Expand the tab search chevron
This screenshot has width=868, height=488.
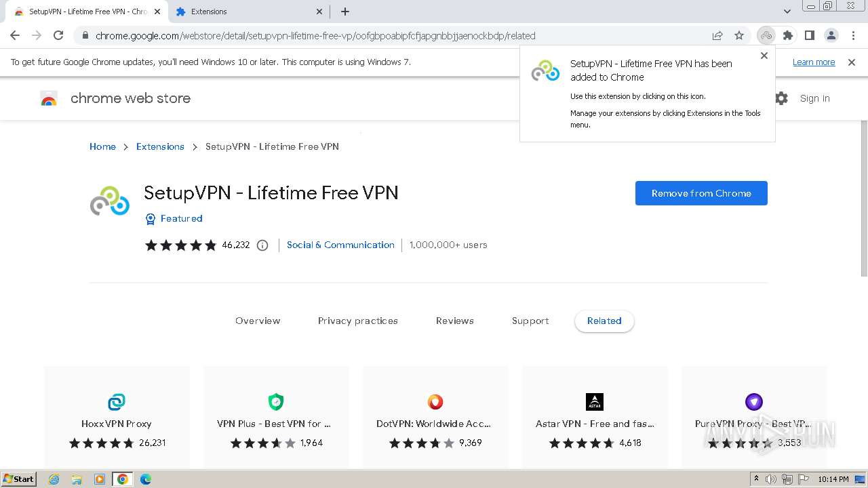pyautogui.click(x=787, y=12)
